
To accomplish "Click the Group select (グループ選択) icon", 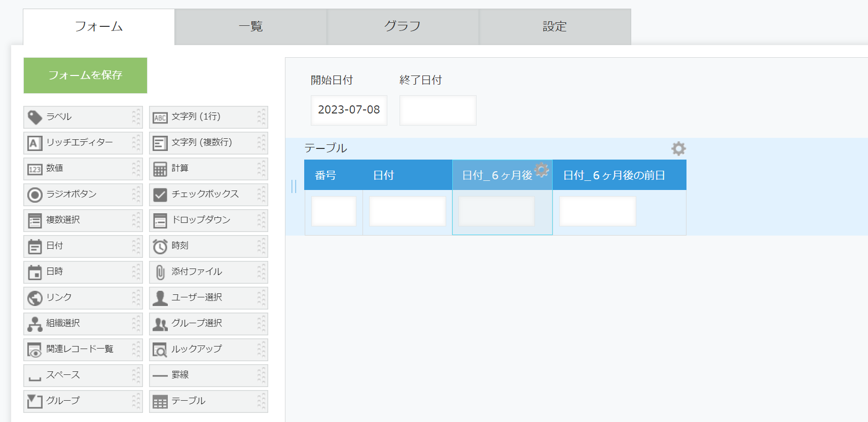I will click(160, 324).
